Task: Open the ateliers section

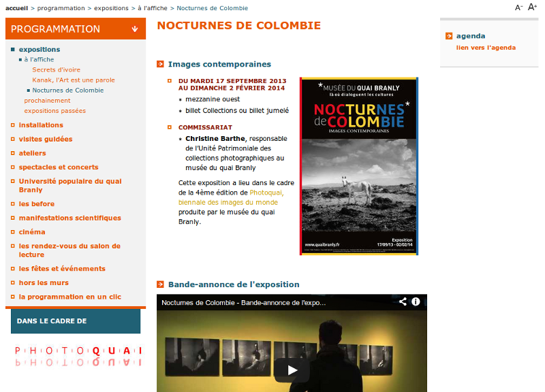Action: click(x=32, y=153)
